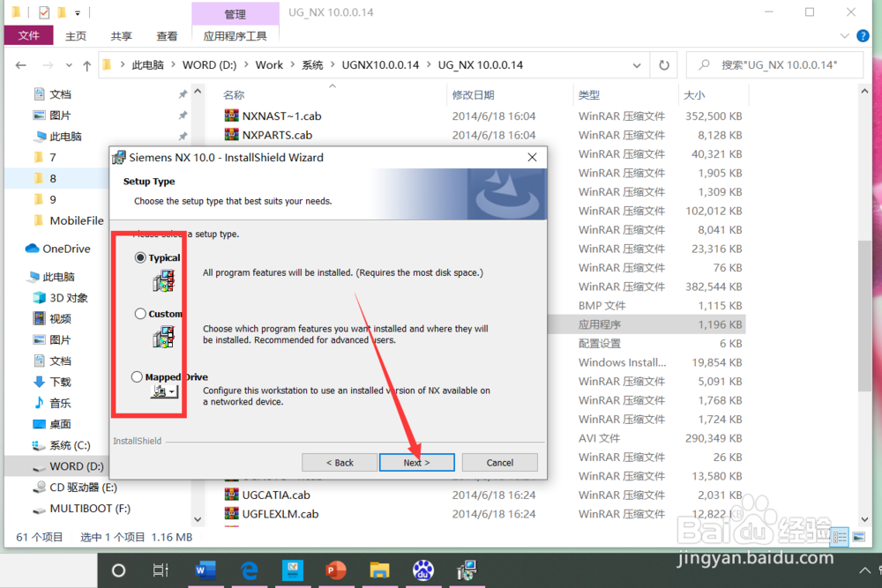
Task: Expand the address bar history dropdown
Action: point(637,65)
